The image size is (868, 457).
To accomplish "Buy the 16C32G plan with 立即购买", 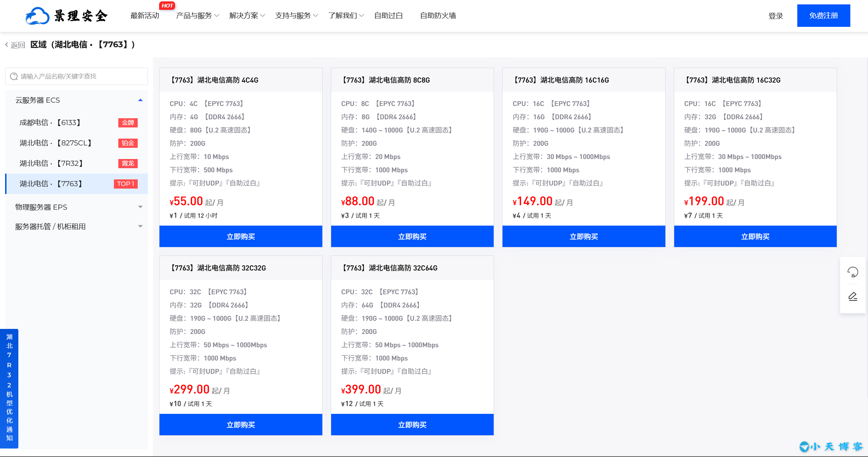I will [x=755, y=236].
